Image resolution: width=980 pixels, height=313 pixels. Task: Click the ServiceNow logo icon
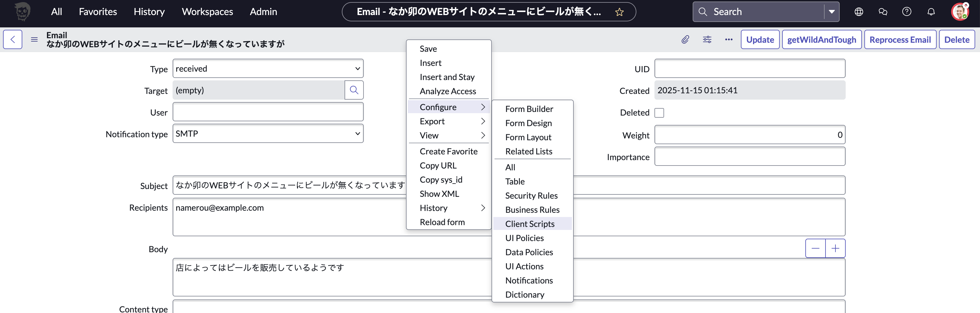[x=22, y=12]
